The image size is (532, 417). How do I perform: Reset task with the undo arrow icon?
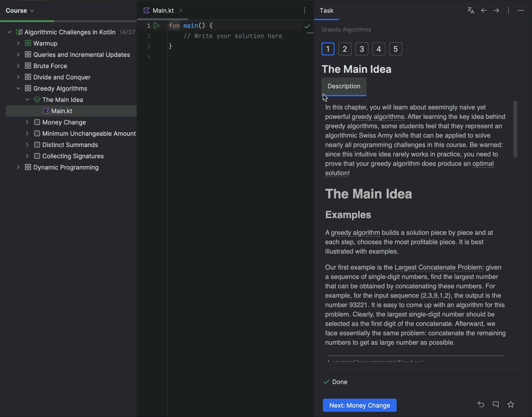tap(481, 405)
